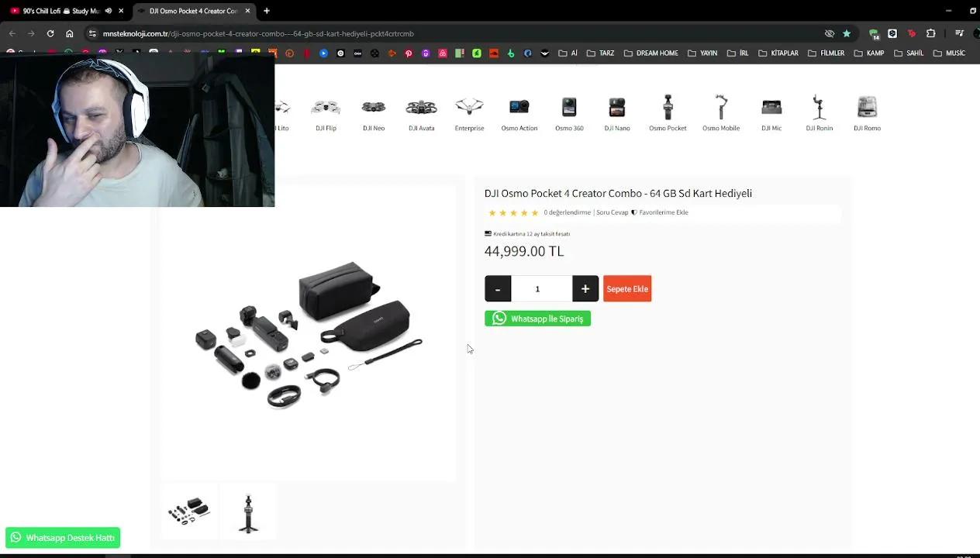The image size is (980, 558).
Task: Open the DREAM HOME bookmarks folder
Action: point(651,53)
